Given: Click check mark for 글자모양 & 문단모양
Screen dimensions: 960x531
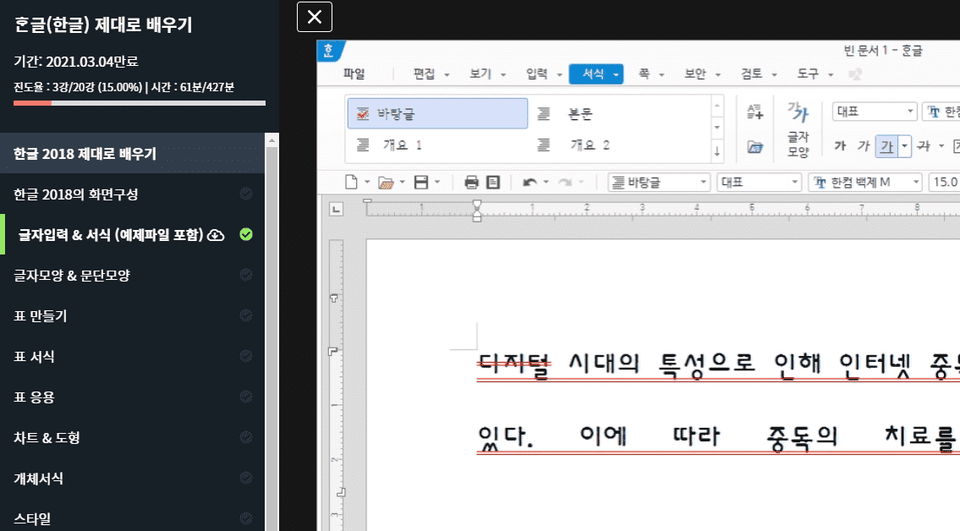Looking at the screenshot, I should pos(246,275).
